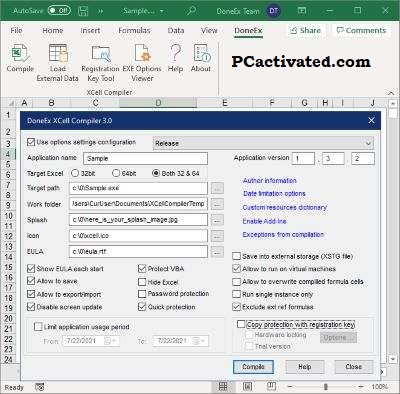Select the 32bit Target Excel option
Image resolution: width=400 pixels, height=394 pixels.
coord(75,173)
